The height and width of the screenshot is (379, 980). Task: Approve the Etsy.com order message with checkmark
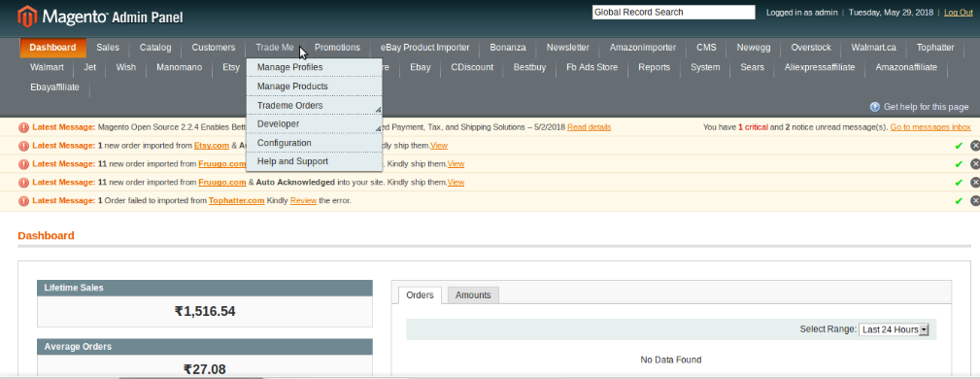pyautogui.click(x=959, y=146)
